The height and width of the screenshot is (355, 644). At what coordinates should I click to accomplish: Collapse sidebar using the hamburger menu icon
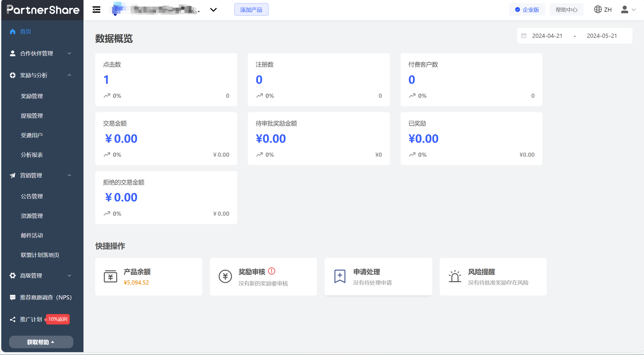pyautogui.click(x=96, y=10)
